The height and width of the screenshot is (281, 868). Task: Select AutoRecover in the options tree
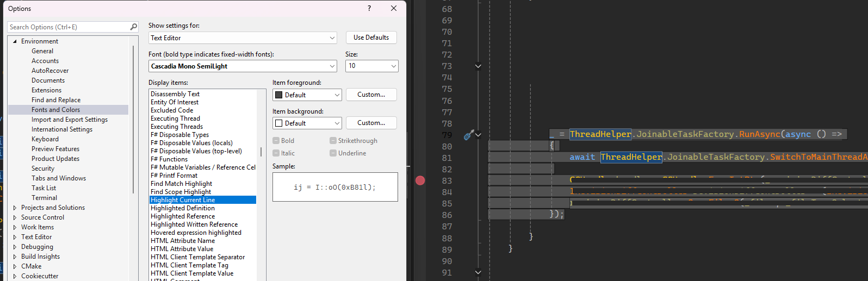[x=50, y=71]
